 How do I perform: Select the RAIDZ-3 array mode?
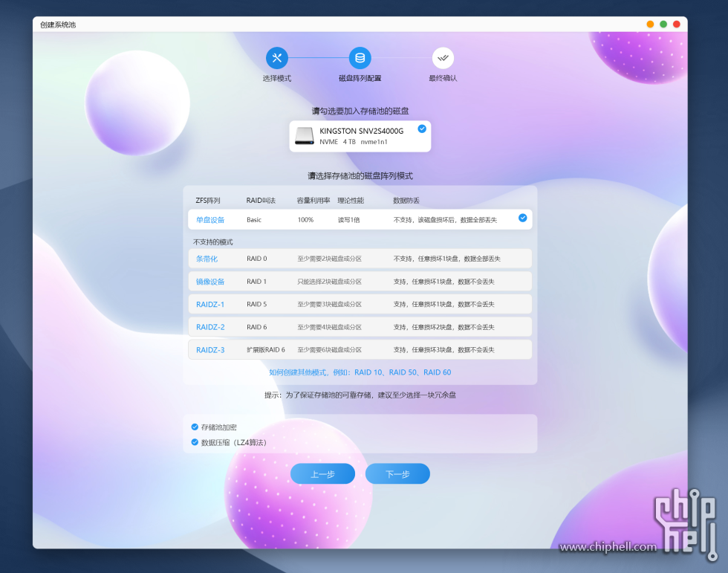[x=360, y=349]
